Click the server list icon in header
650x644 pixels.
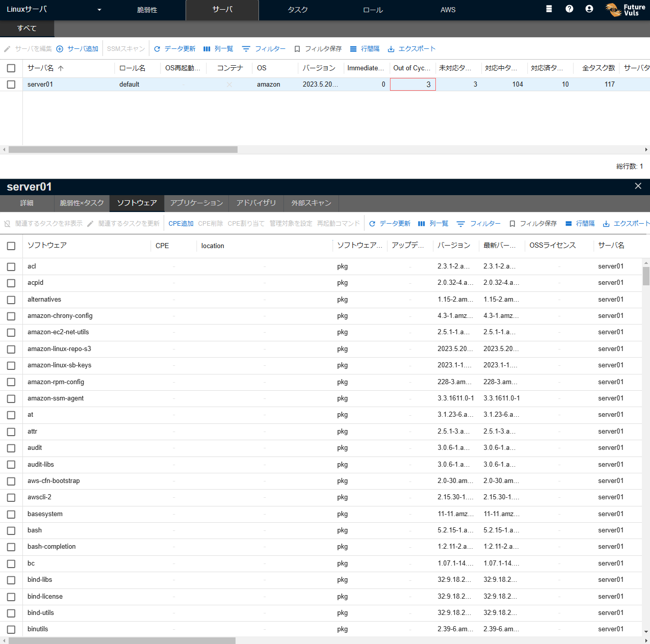(549, 9)
